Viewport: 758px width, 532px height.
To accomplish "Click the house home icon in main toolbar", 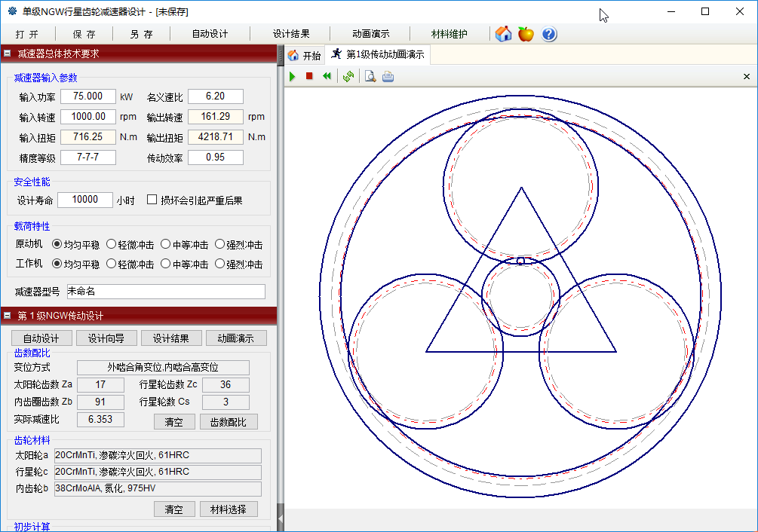I will pyautogui.click(x=504, y=34).
